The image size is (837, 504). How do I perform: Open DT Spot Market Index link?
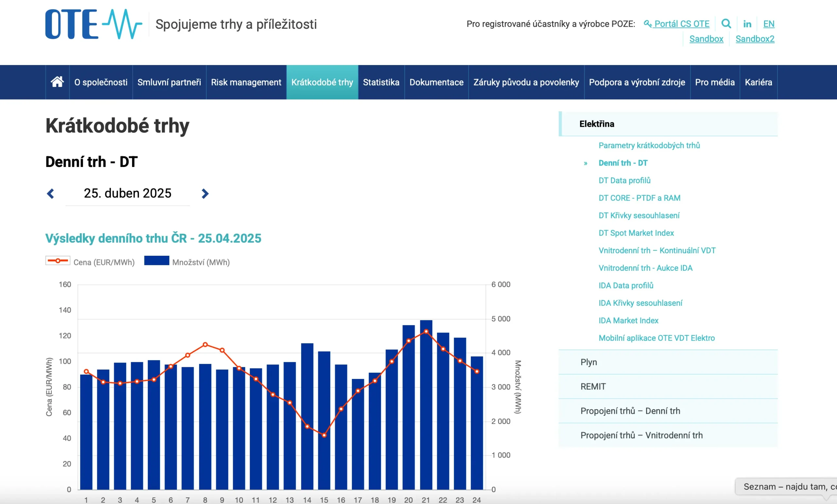coord(636,233)
